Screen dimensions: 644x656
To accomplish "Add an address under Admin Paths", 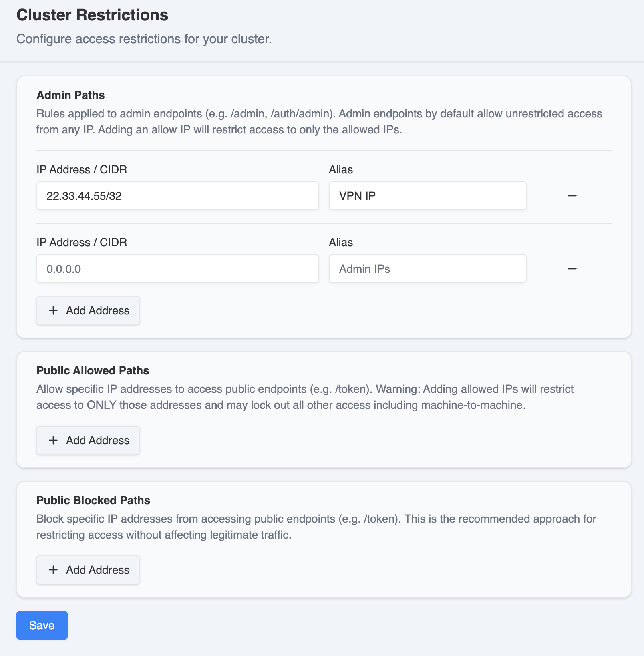I will click(88, 310).
